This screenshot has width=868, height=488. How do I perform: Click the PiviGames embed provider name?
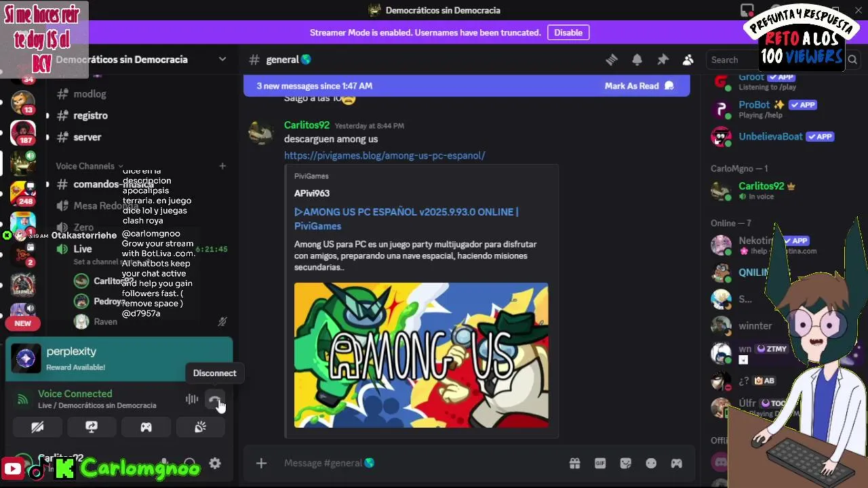[311, 176]
